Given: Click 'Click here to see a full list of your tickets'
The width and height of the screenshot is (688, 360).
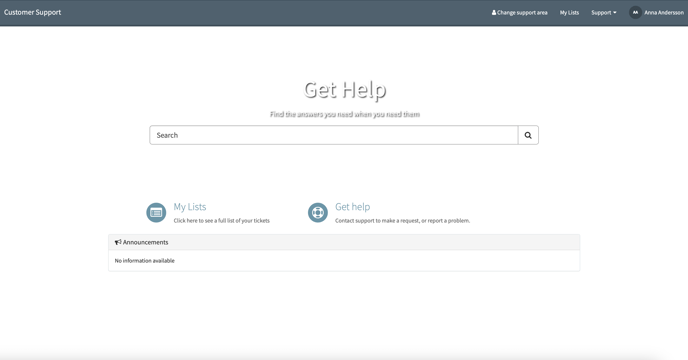Looking at the screenshot, I should point(222,221).
